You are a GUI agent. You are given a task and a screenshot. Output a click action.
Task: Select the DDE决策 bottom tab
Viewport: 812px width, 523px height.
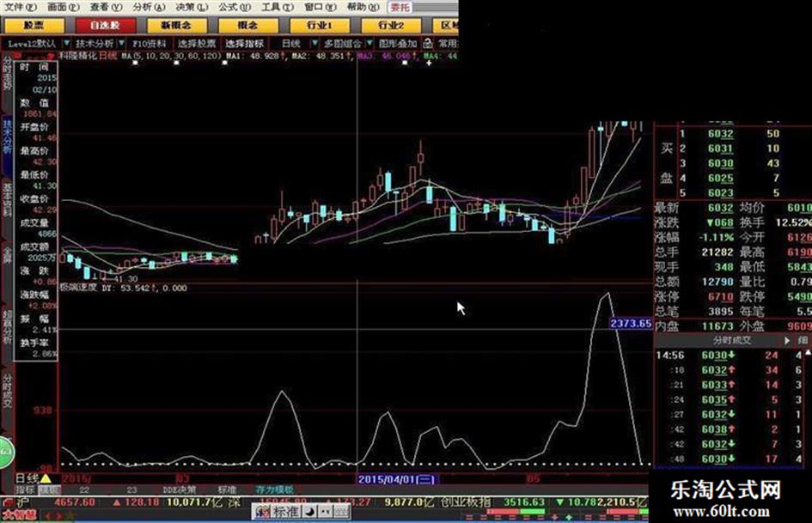180,490
